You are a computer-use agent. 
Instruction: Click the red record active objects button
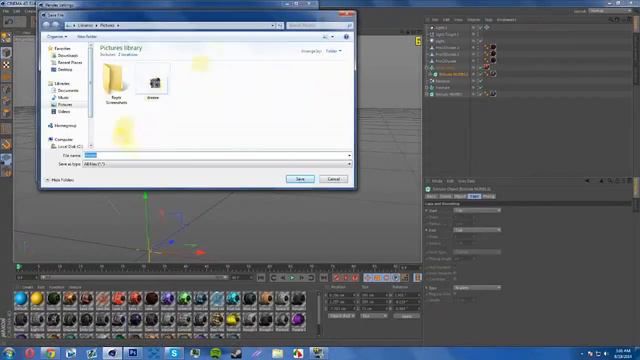pos(336,278)
